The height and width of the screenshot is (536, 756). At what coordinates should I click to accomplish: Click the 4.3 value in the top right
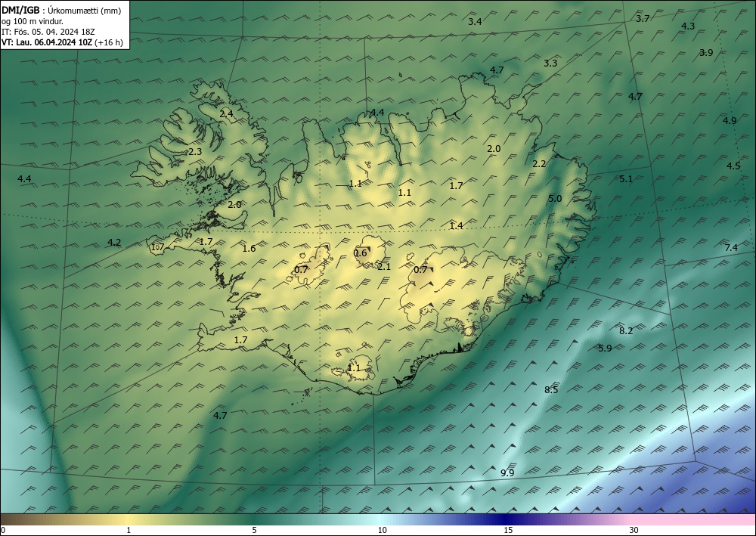click(688, 26)
